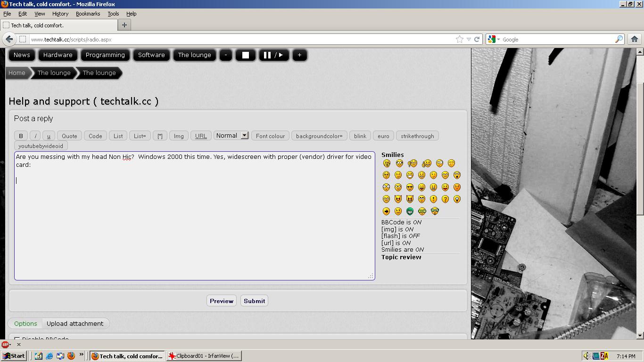Viewport: 644px width, 362px height.
Task: Go to the Programming section
Action: 105,55
